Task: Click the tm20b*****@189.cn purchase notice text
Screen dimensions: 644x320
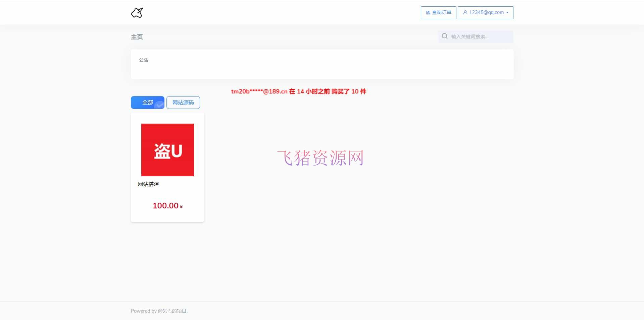Action: click(298, 91)
